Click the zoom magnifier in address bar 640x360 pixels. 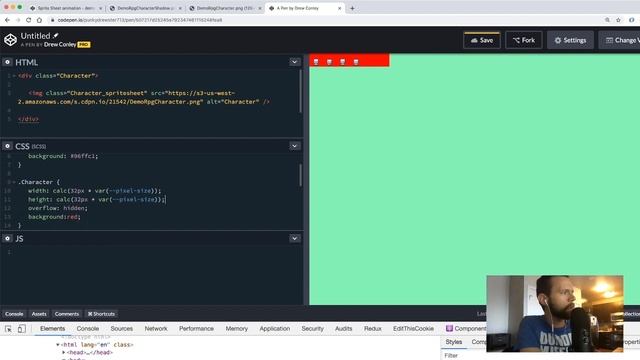click(x=607, y=20)
